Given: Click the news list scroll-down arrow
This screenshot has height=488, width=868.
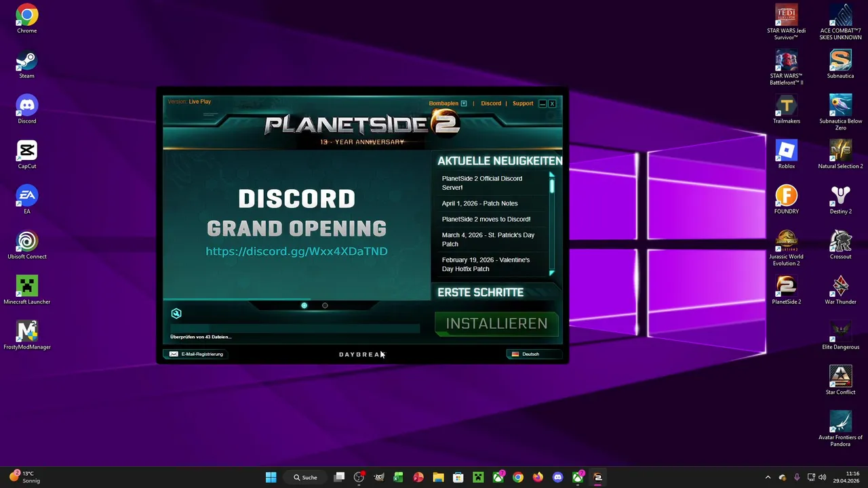Looking at the screenshot, I should tap(552, 272).
